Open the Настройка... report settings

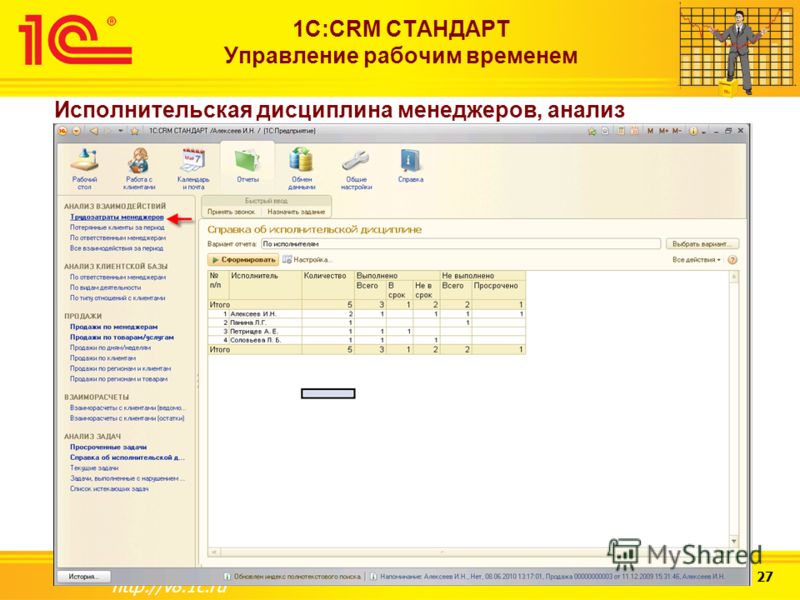[x=307, y=260]
